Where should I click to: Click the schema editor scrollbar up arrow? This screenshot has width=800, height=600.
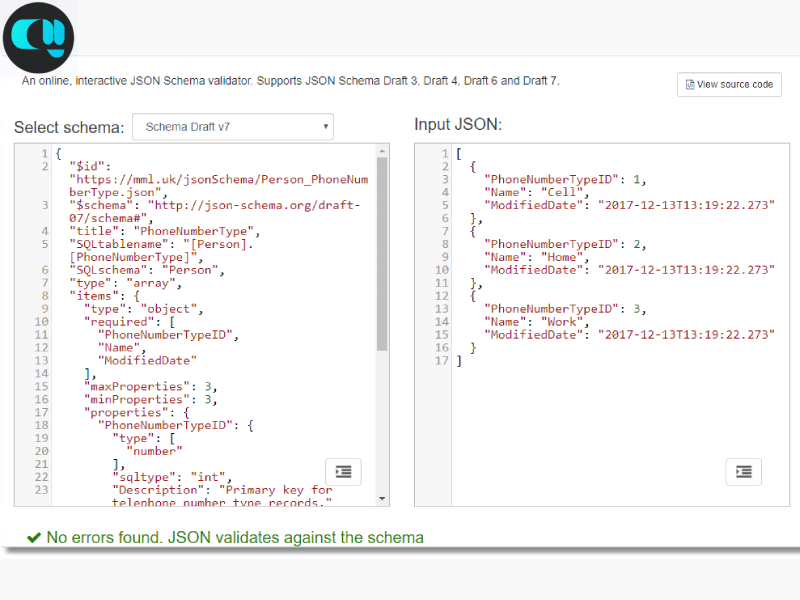(382, 151)
